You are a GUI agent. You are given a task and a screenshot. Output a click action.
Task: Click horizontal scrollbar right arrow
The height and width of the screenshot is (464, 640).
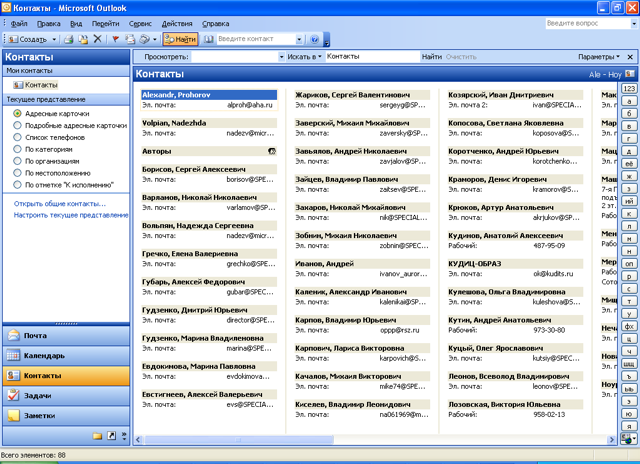pyautogui.click(x=611, y=440)
